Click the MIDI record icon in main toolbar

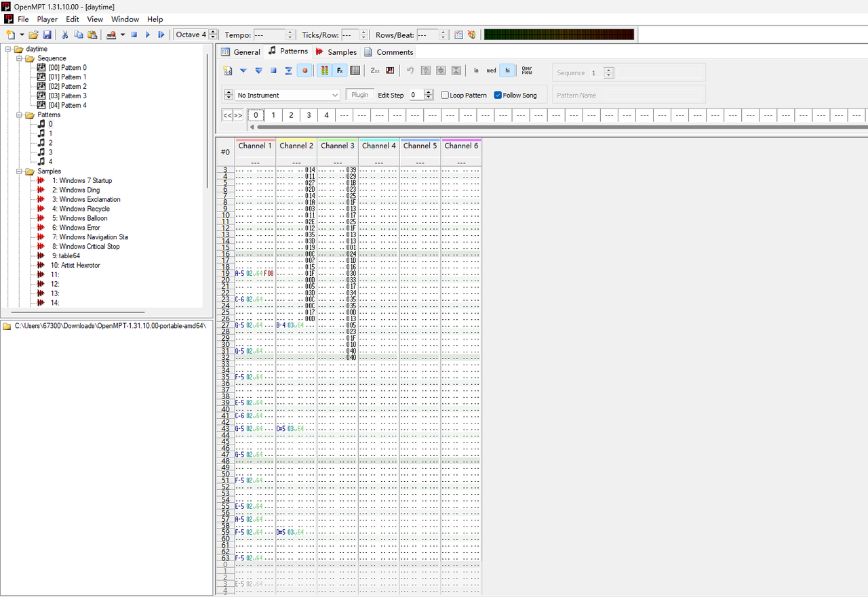coord(111,35)
